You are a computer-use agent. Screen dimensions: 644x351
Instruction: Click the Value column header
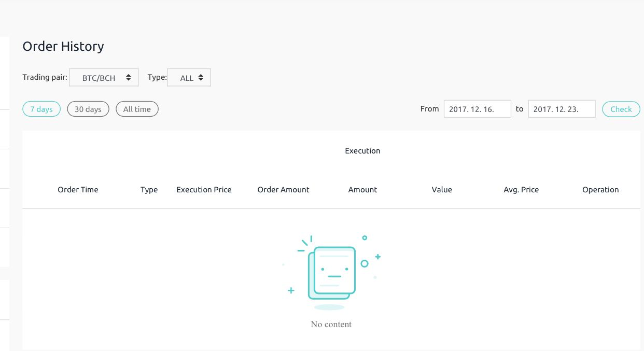click(442, 190)
